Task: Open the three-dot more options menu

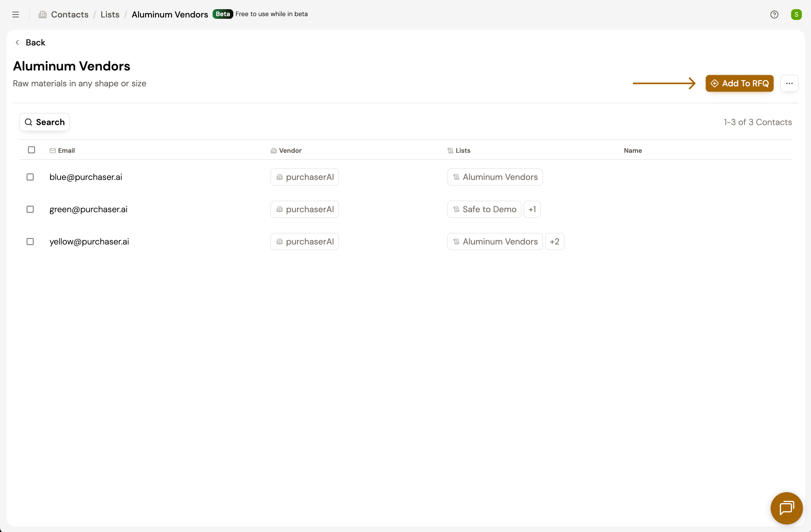Action: pyautogui.click(x=789, y=83)
